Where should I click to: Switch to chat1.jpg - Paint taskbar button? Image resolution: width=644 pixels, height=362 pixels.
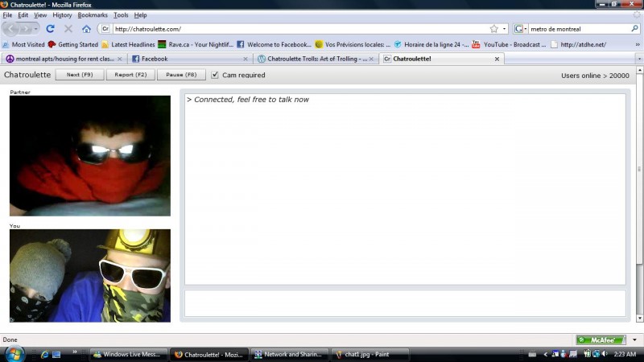(x=370, y=354)
